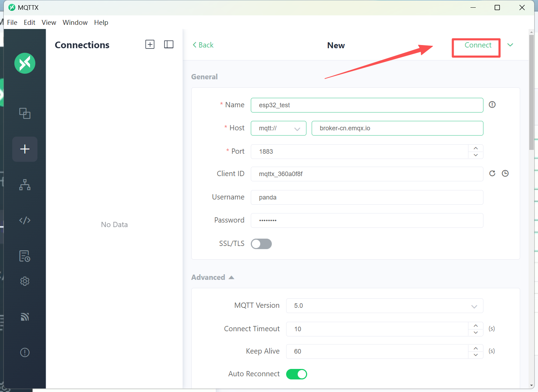Open the Log icon in sidebar
This screenshot has height=392, width=538.
point(25,256)
